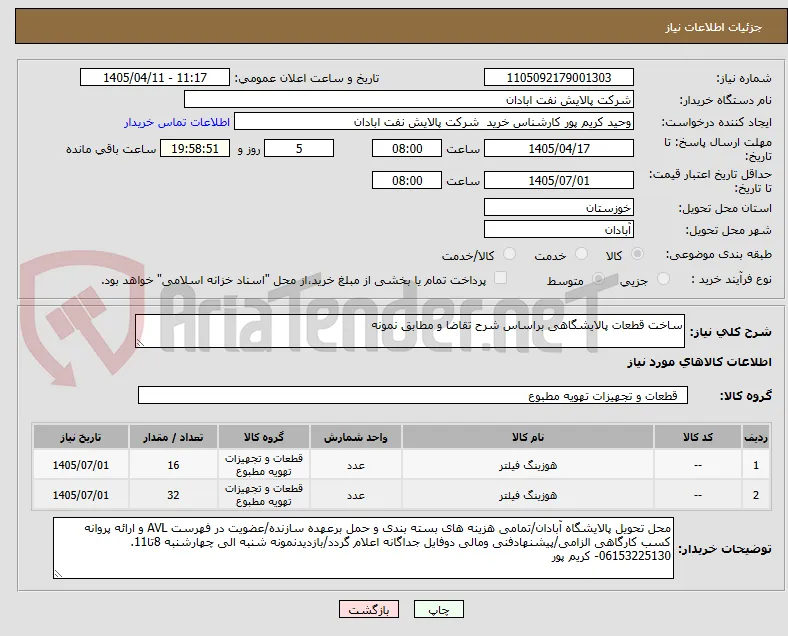Viewport: 788px width, 636px height.
Task: Click the اطلاعات کالاهای مورد نیاز heading
Action: click(699, 362)
